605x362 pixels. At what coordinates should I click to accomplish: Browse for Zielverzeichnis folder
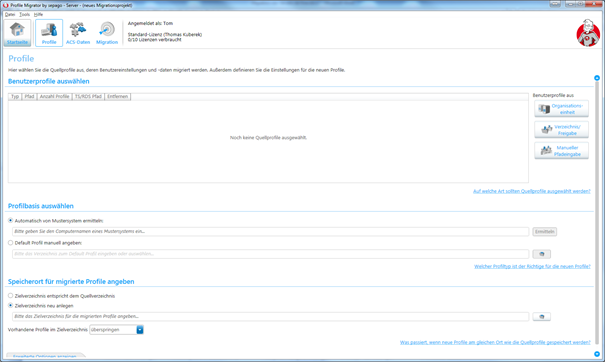click(541, 316)
